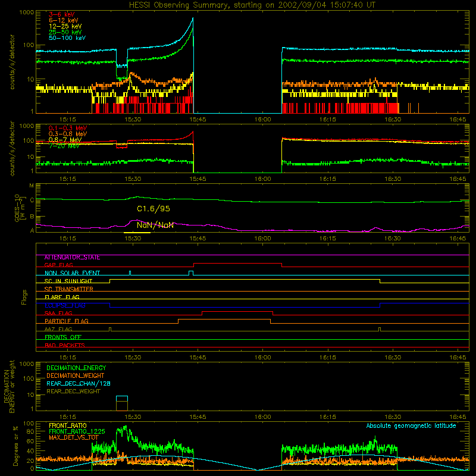Click the 'FRONT_RATIO_1225' legend entry

[x=77, y=431]
